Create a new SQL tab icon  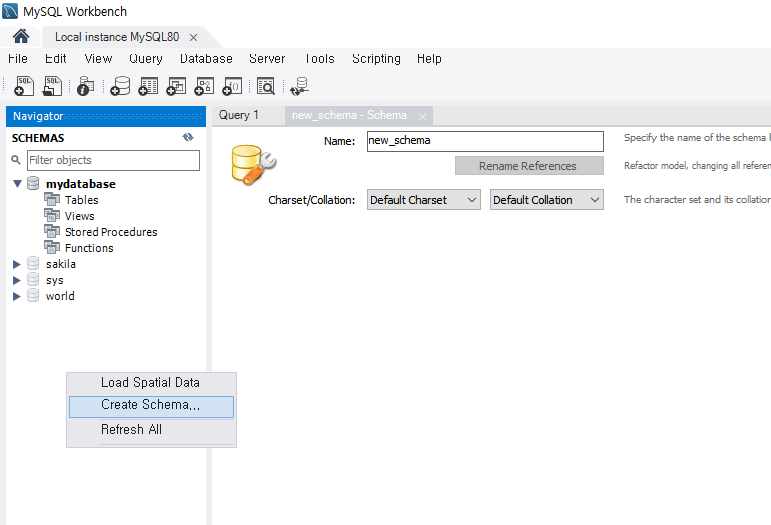(x=24, y=86)
